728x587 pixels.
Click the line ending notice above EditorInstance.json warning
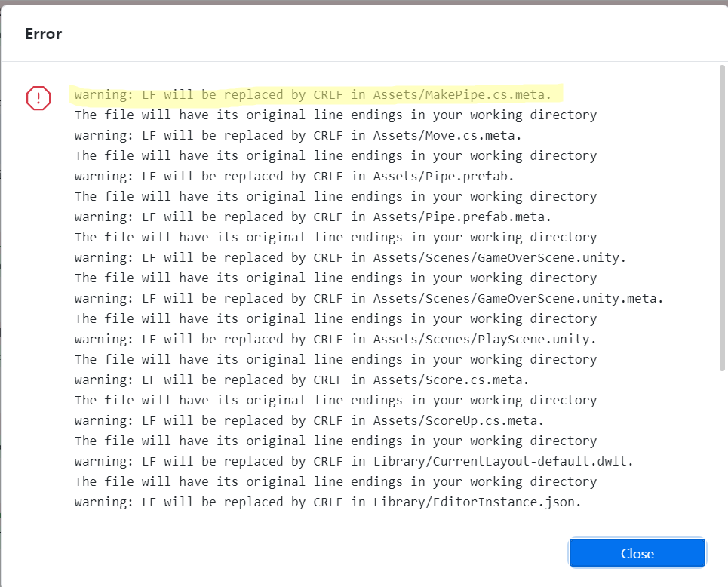click(x=336, y=482)
